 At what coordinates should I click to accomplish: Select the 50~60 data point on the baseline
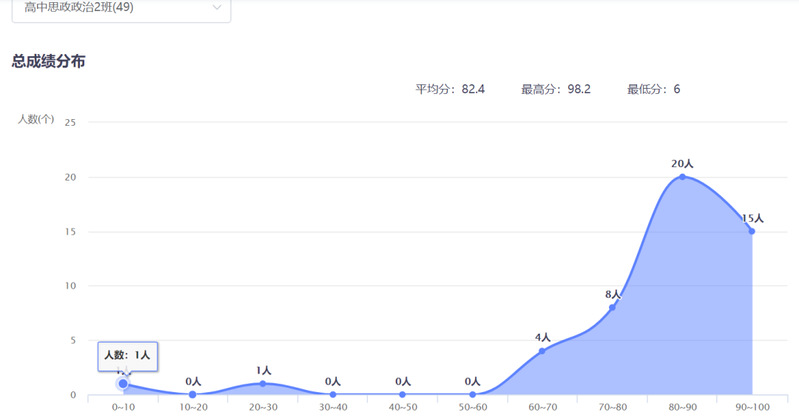click(x=473, y=394)
